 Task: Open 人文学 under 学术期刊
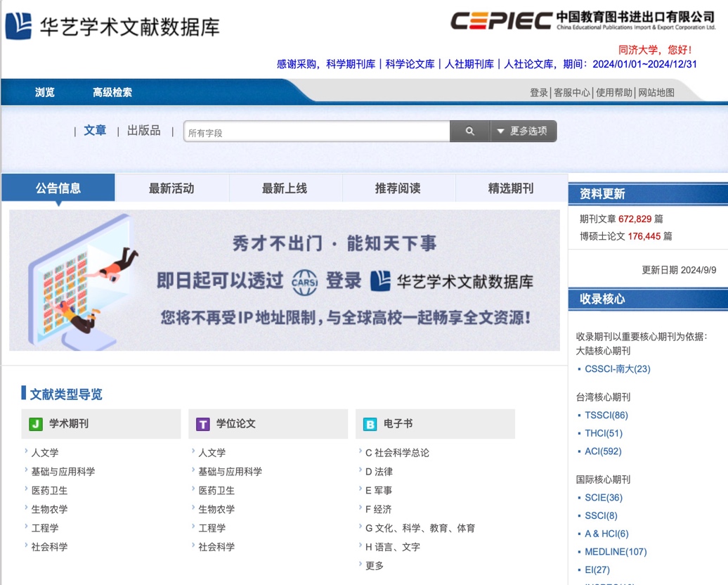pos(45,453)
